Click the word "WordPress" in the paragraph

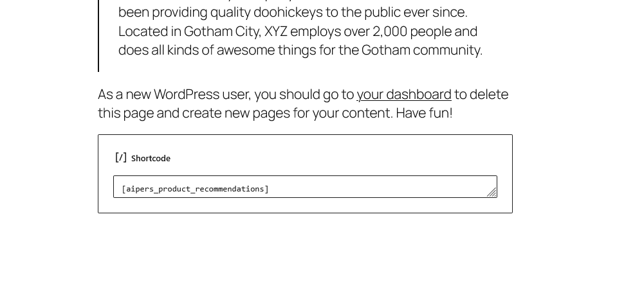point(187,94)
